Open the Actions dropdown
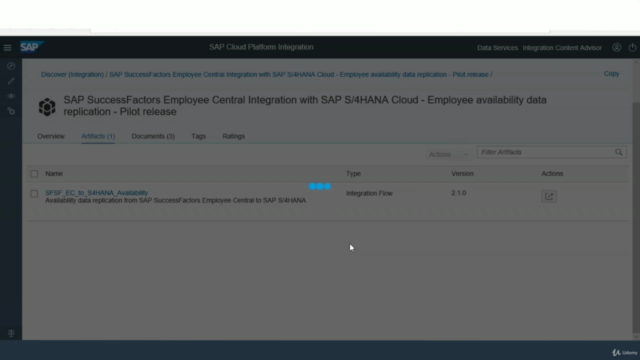640x360 pixels. click(x=448, y=154)
